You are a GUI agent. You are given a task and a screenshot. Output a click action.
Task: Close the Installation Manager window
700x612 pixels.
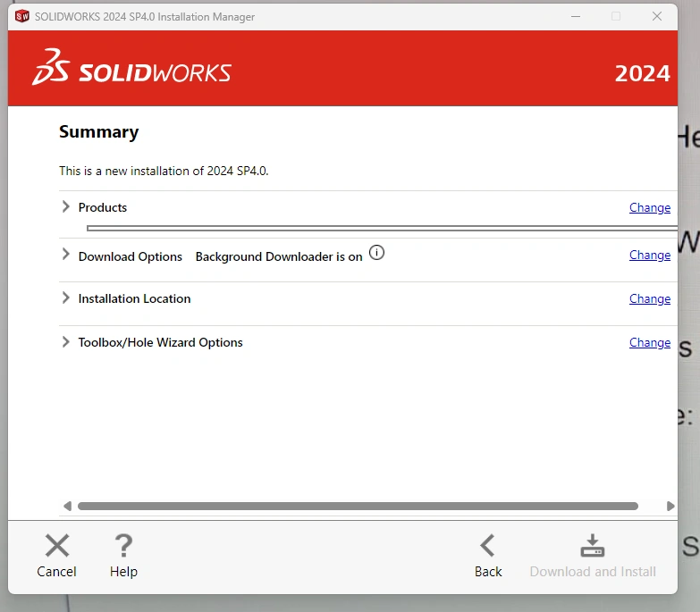tap(657, 16)
